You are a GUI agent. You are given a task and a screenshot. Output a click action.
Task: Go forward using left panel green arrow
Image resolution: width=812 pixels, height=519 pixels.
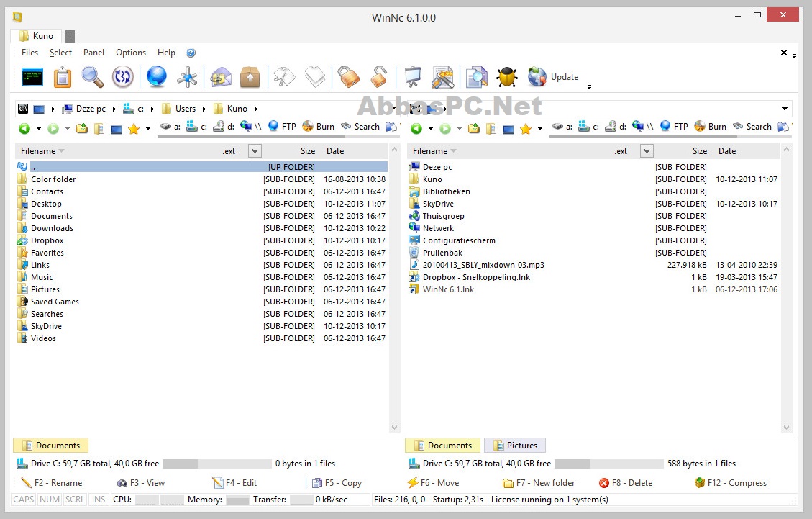(53, 129)
